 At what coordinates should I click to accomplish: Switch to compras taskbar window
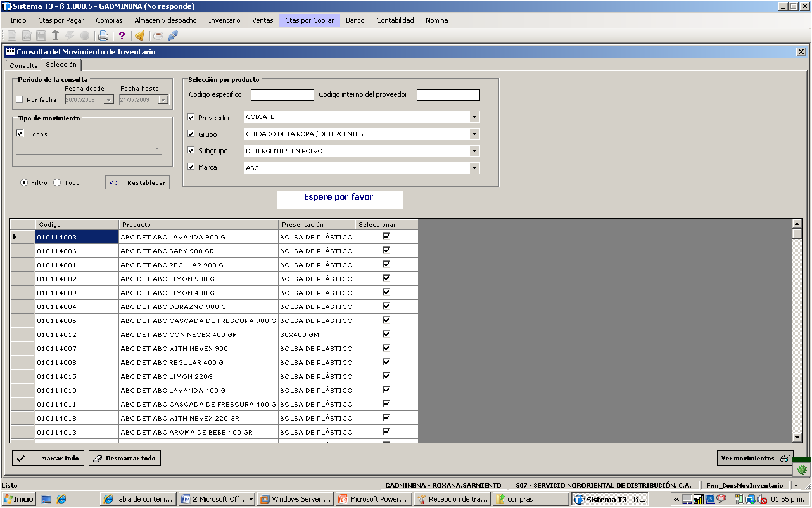[x=530, y=499]
